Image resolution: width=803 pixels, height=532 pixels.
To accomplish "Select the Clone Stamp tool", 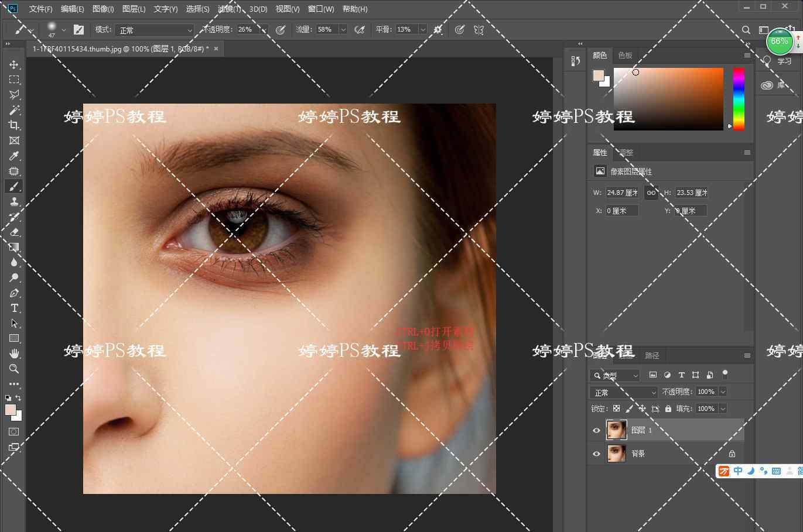I will point(14,201).
